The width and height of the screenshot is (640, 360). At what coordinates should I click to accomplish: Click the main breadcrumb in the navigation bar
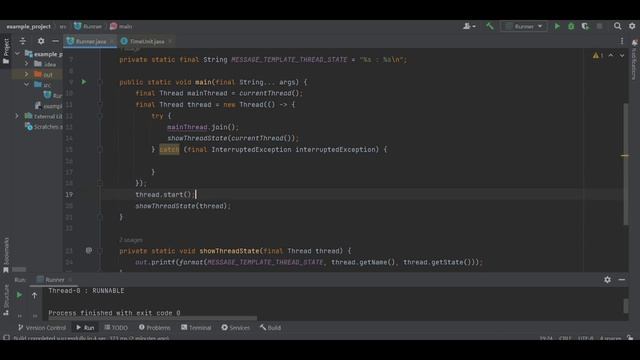(121, 26)
